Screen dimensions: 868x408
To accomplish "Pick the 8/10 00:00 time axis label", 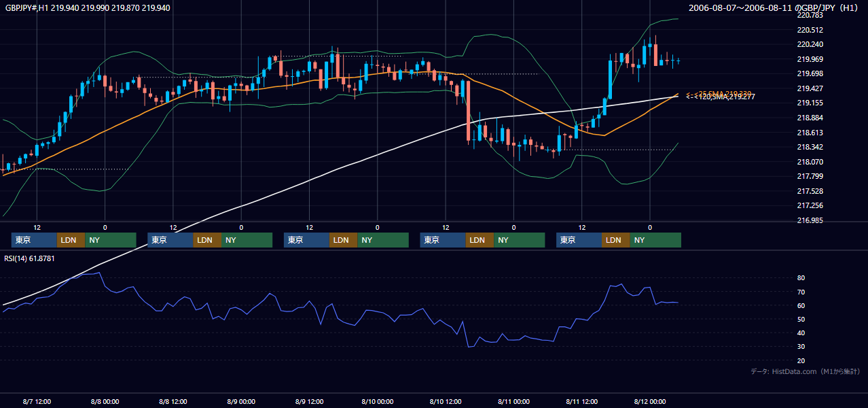I will click(377, 401).
